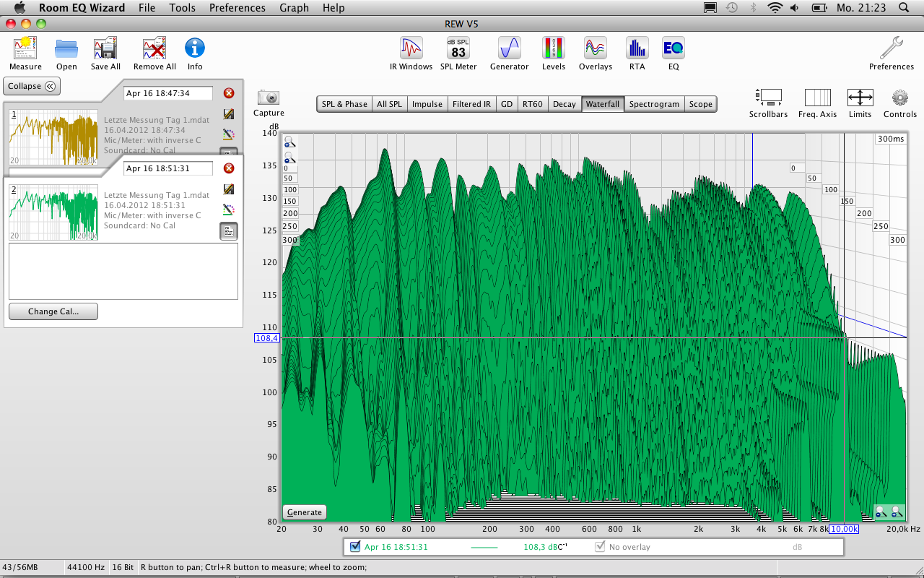This screenshot has height=578, width=924.
Task: Click the notes text area for measurement 2
Action: pyautogui.click(x=123, y=271)
